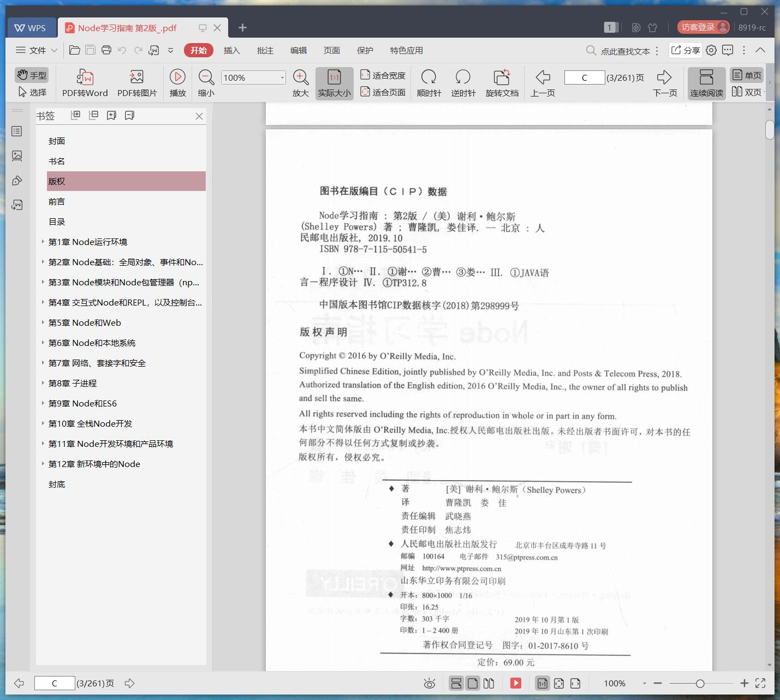Click the 分享 share button

click(686, 50)
